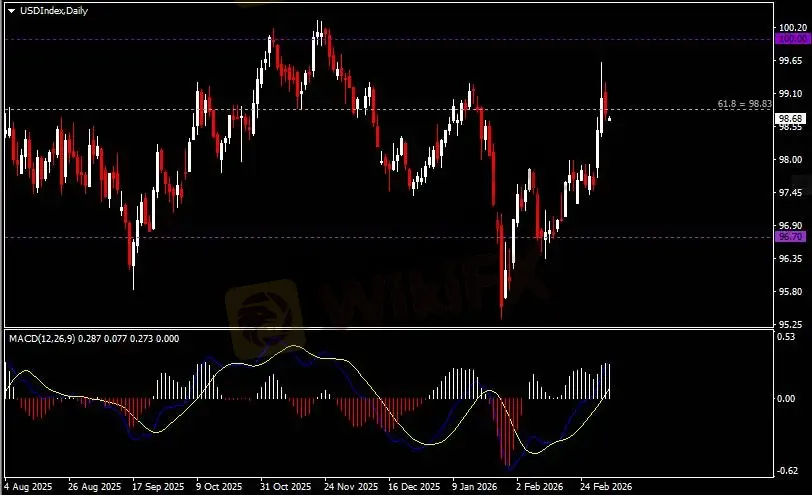Click the 9 Jan 2026 date label
The height and width of the screenshot is (495, 812).
[474, 487]
